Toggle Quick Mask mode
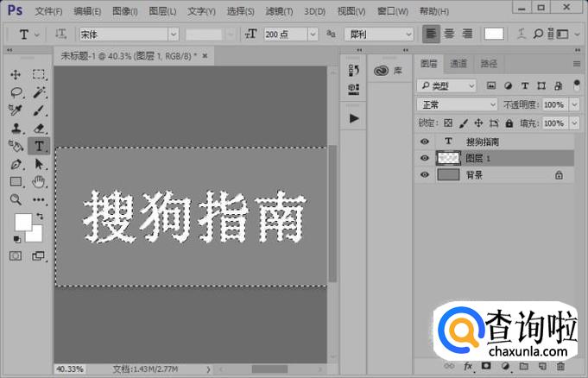588x378 pixels. tap(16, 256)
